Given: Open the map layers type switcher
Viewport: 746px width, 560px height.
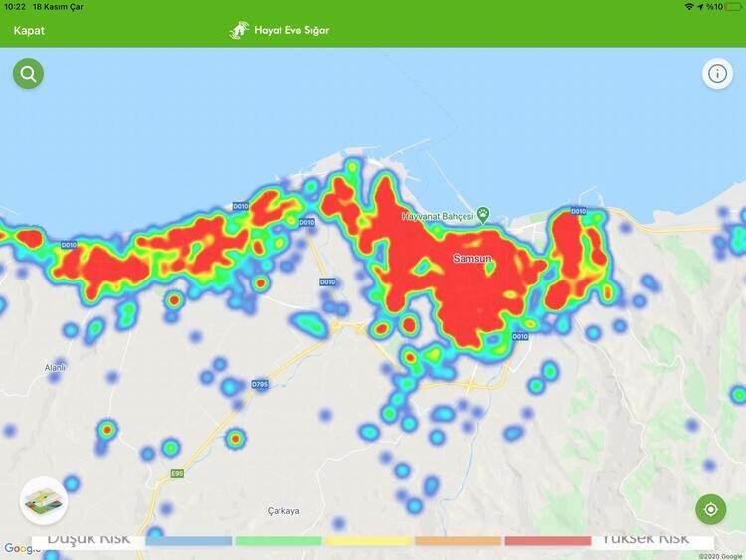Looking at the screenshot, I should [43, 500].
